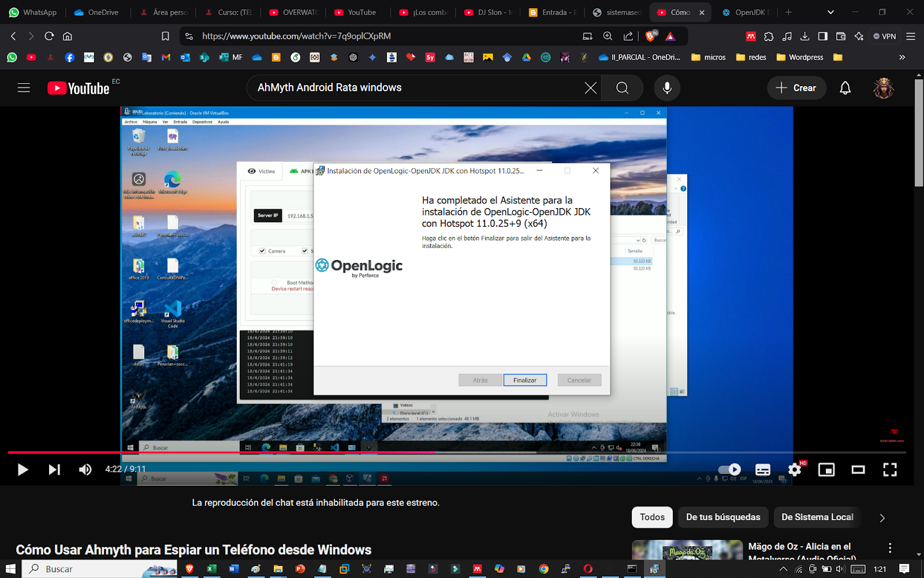Click the Windows taskbar Buscar search box
924x578 pixels.
click(x=100, y=569)
